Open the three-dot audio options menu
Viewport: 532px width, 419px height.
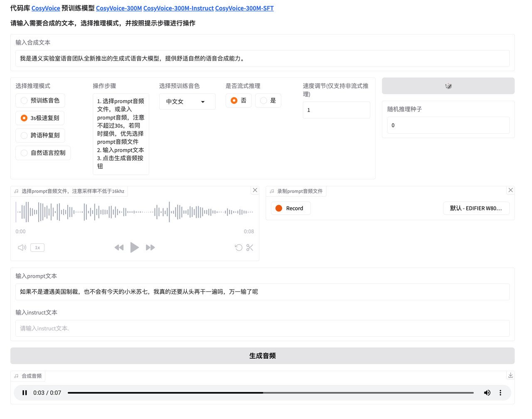tap(500, 393)
